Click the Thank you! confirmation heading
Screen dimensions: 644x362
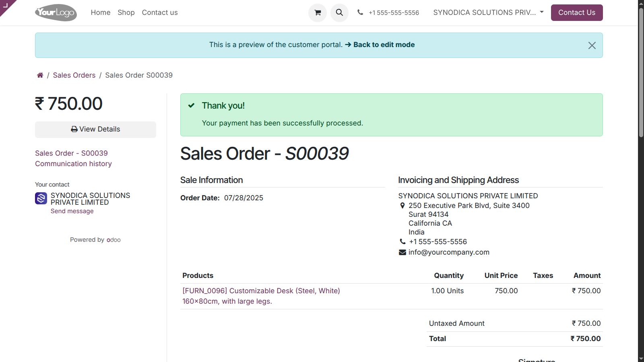point(223,106)
